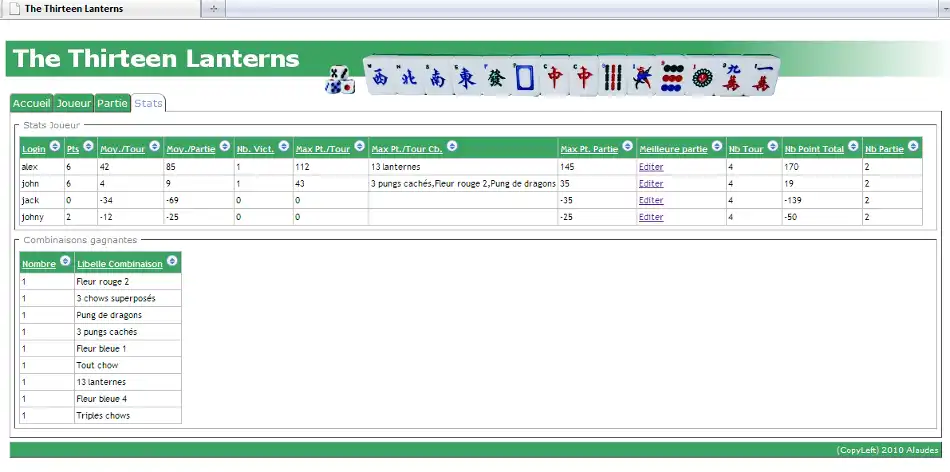This screenshot has height=472, width=950.
Task: Select the Stats tab
Action: point(148,103)
